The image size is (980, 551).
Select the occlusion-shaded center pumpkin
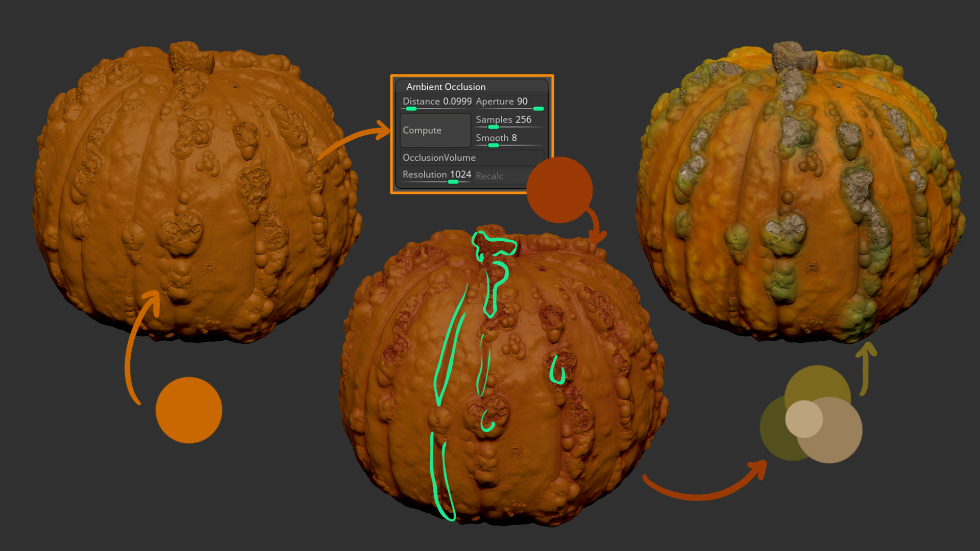pos(503,375)
